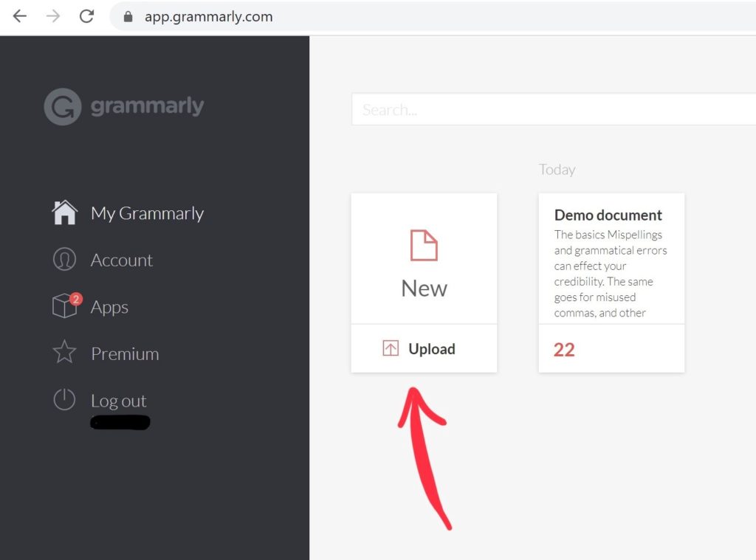The image size is (756, 560).
Task: Click the 22 score on Demo document
Action: [564, 350]
